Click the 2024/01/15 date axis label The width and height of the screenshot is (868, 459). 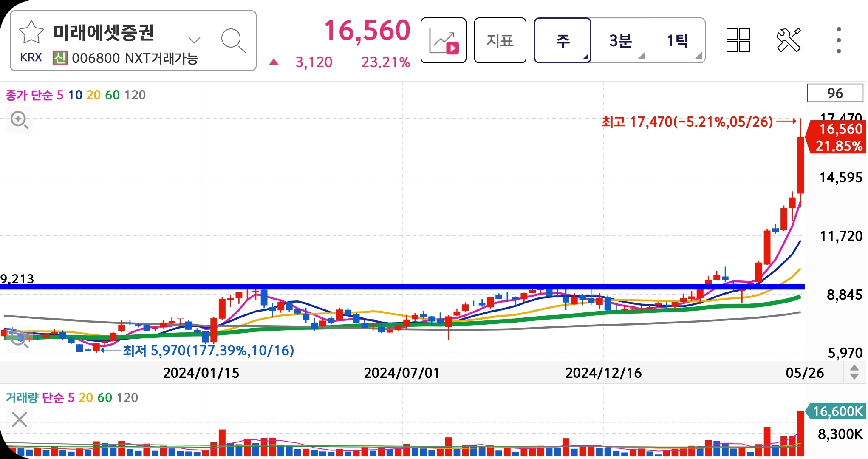coord(201,373)
